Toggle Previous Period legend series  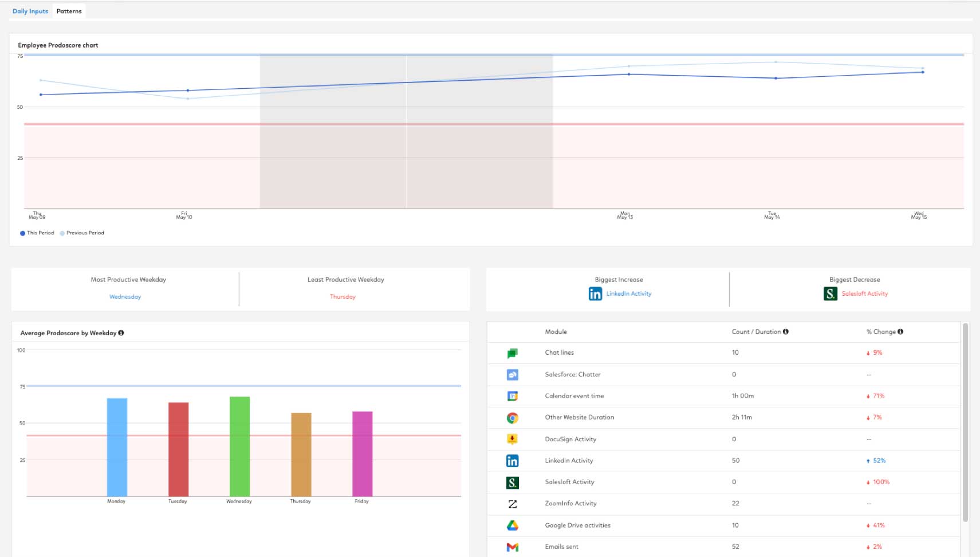82,233
